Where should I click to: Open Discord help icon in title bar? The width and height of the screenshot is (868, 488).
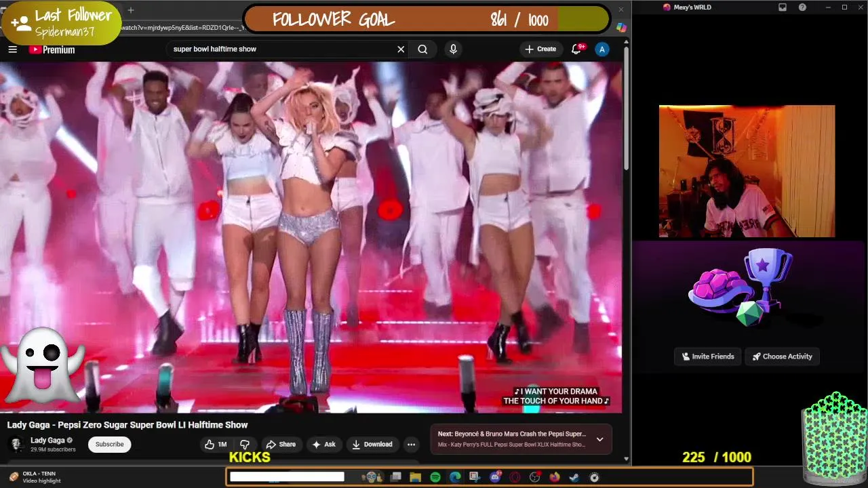[x=803, y=7]
